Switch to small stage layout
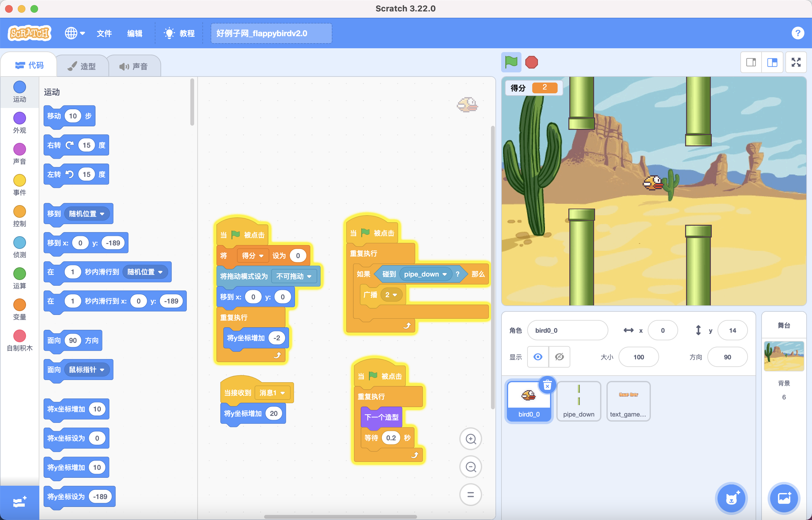 (x=751, y=62)
